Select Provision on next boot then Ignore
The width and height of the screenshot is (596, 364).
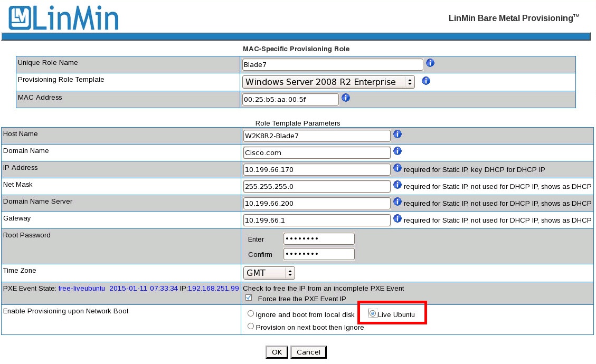tap(250, 326)
